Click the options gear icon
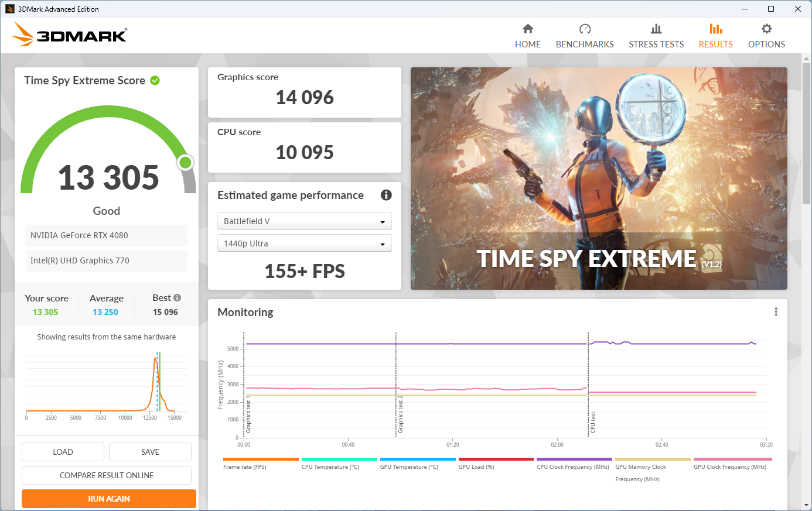Image resolution: width=812 pixels, height=511 pixels. click(x=766, y=29)
